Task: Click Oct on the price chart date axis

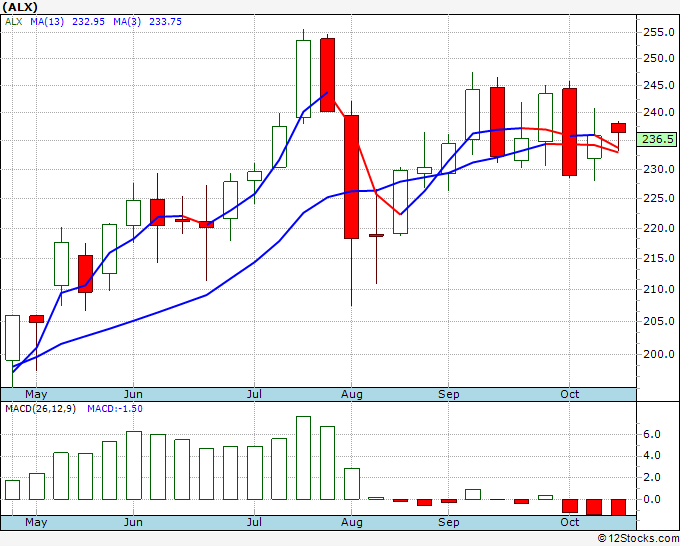Action: tap(569, 394)
